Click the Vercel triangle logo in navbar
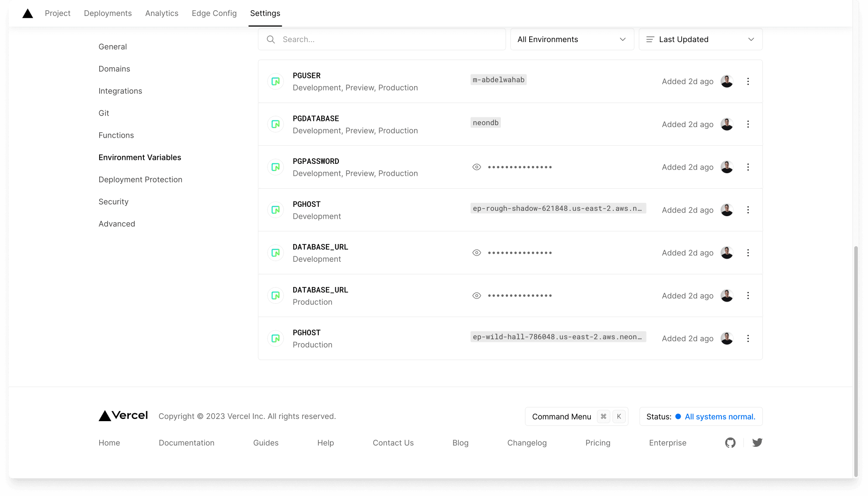868x496 pixels. coord(27,13)
